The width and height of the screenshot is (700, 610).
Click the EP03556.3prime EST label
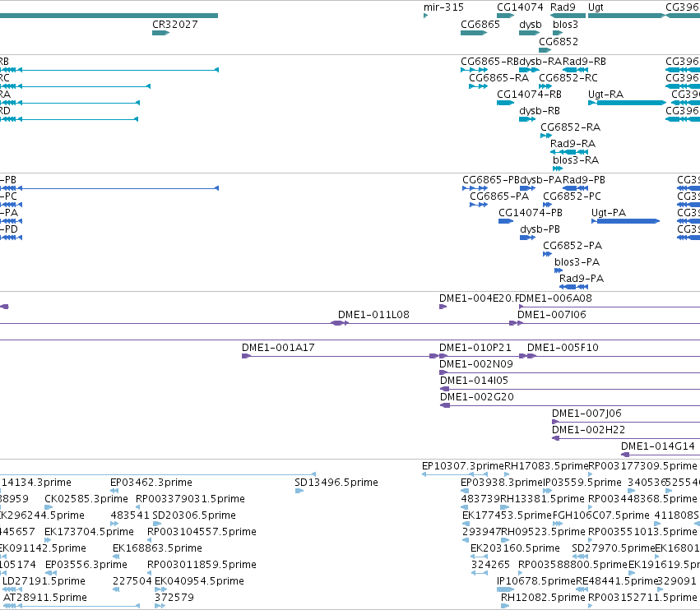(86, 565)
